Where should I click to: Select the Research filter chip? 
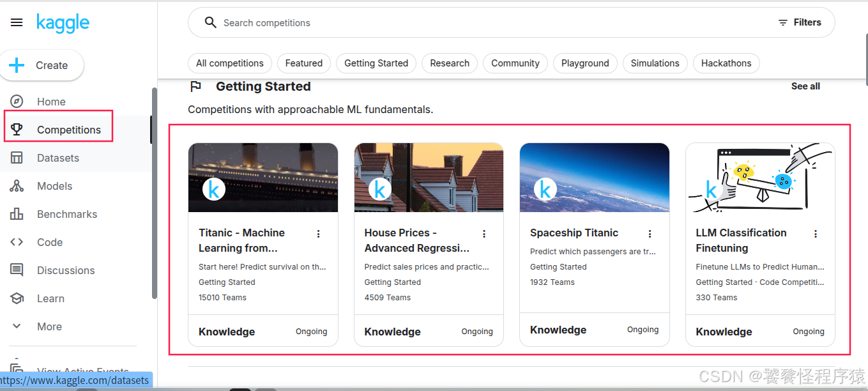pos(450,63)
